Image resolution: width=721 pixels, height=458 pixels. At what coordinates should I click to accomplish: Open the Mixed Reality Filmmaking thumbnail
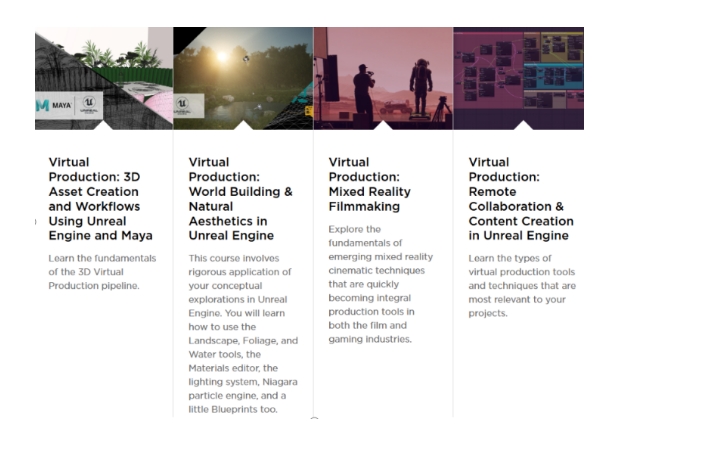coord(383,78)
